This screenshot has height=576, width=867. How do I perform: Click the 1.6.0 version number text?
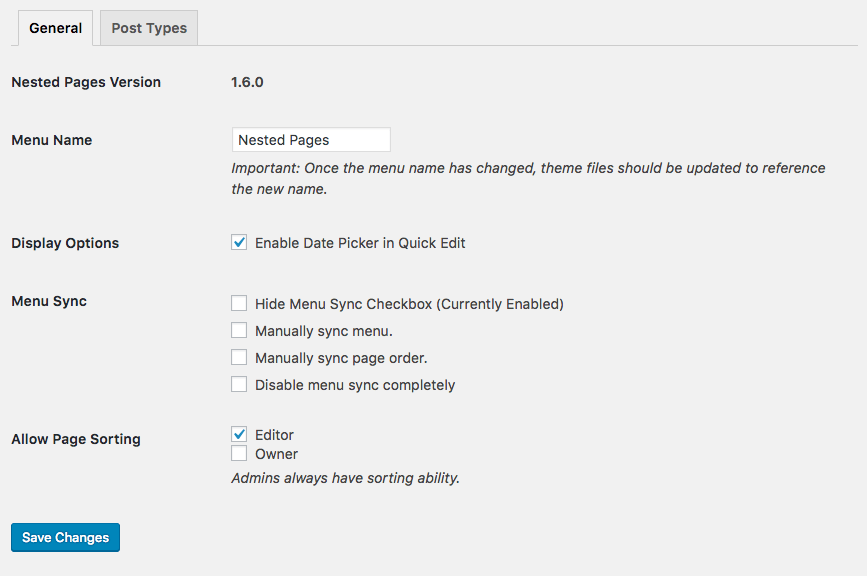(x=247, y=82)
